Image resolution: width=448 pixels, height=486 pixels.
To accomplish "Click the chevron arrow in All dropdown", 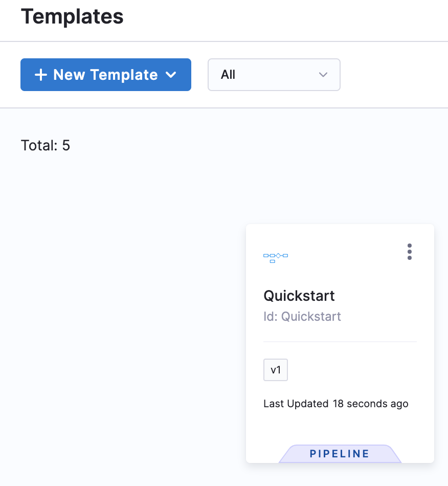I will coord(323,75).
